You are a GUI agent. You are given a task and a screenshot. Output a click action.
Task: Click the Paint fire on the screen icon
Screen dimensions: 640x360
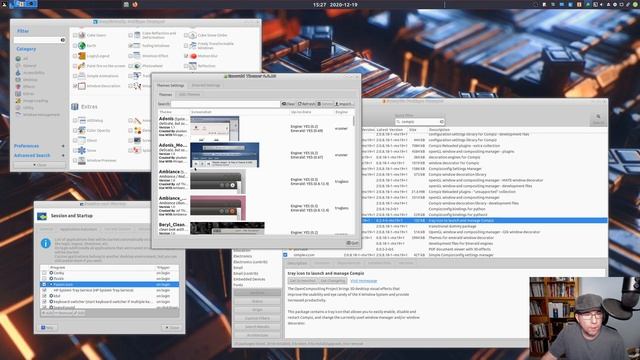(82, 66)
